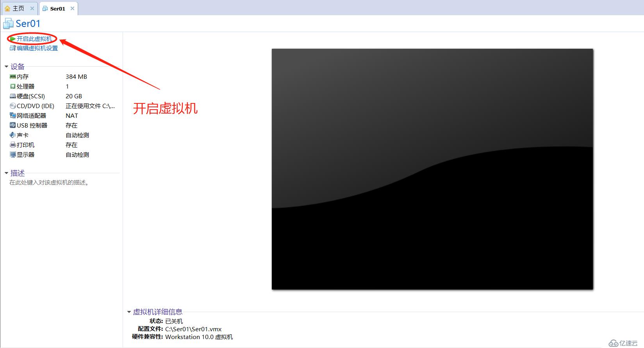
Task: Click 开启此虚拟机 to start VM
Action: [34, 39]
